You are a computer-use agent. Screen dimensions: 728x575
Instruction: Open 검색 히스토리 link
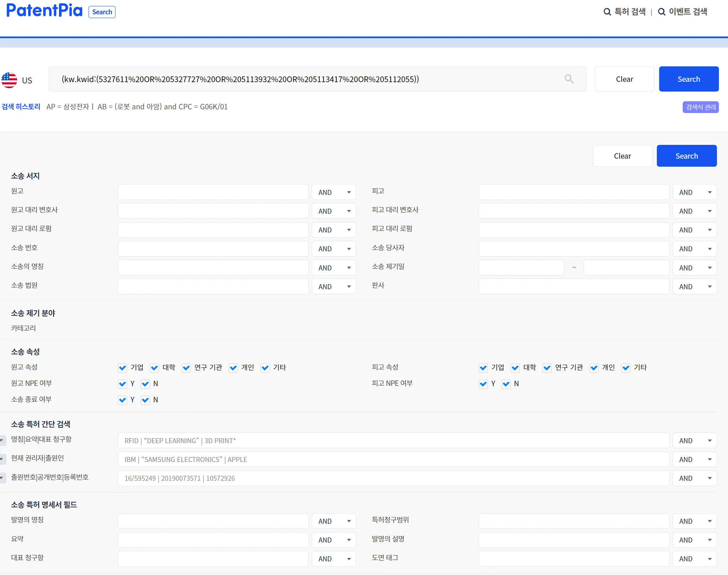point(21,107)
